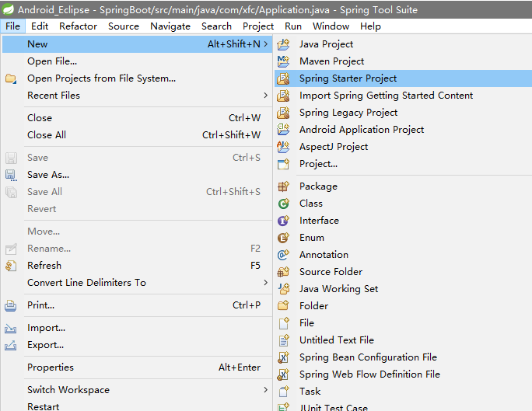
Task: Choose Import... entry
Action: pyautogui.click(x=137, y=328)
